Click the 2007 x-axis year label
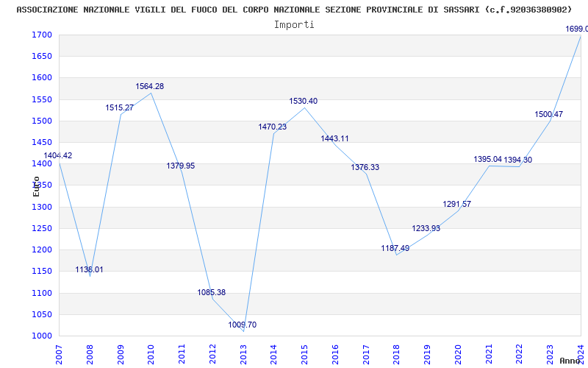The image size is (588, 368). [x=59, y=355]
